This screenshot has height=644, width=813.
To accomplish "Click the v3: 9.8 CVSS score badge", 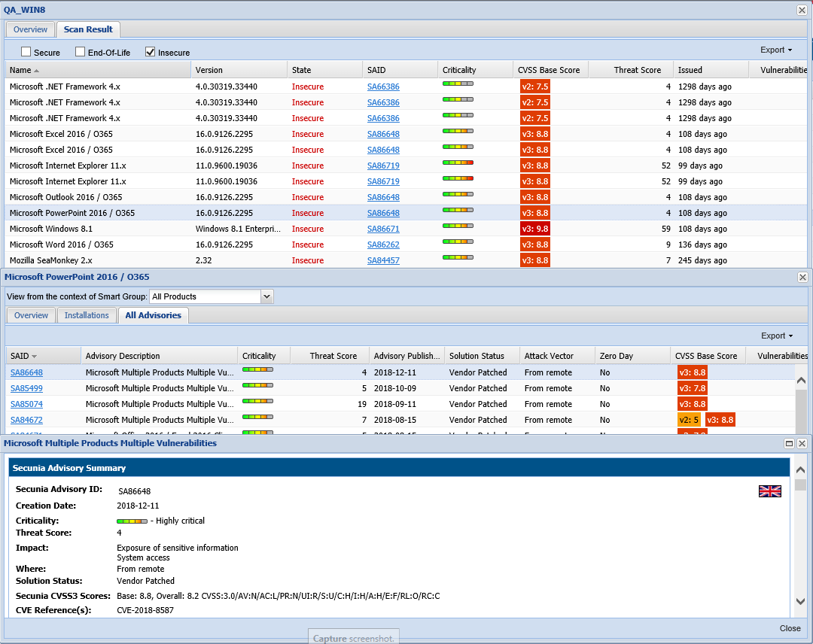I will [534, 229].
